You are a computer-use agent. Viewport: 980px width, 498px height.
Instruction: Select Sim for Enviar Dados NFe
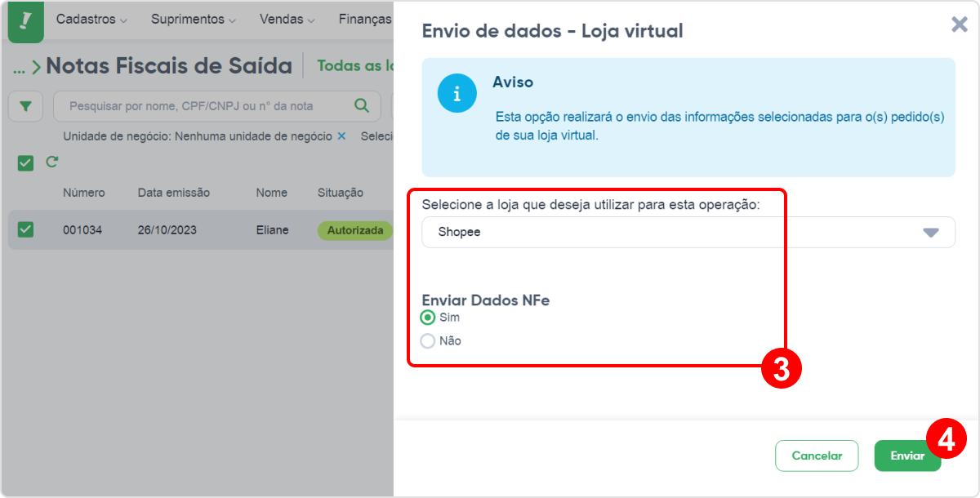click(428, 318)
